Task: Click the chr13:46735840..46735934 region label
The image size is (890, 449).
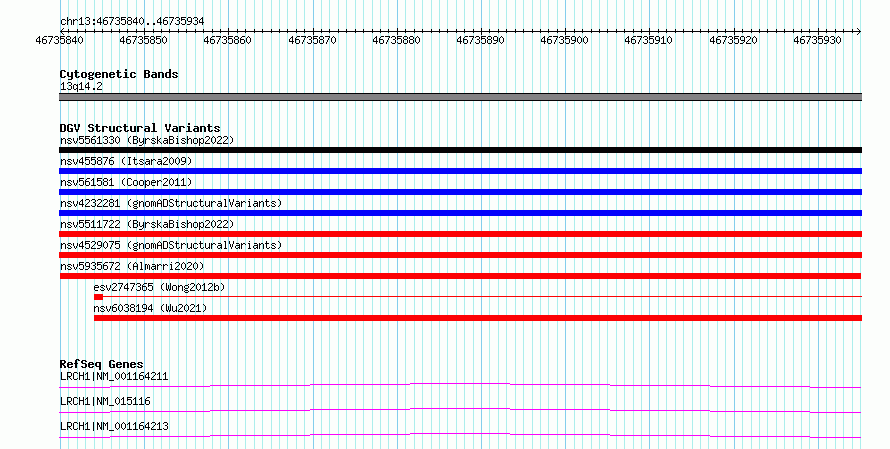Action: [x=132, y=22]
